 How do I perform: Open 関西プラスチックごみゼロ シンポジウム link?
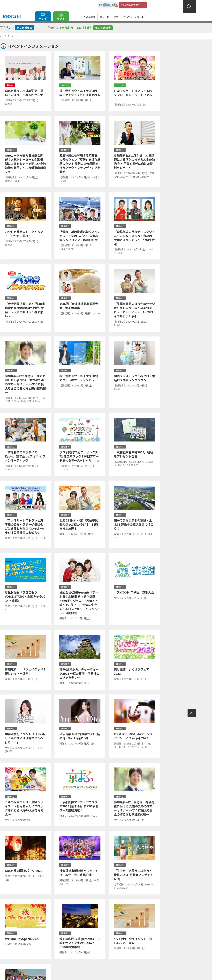coord(135,378)
